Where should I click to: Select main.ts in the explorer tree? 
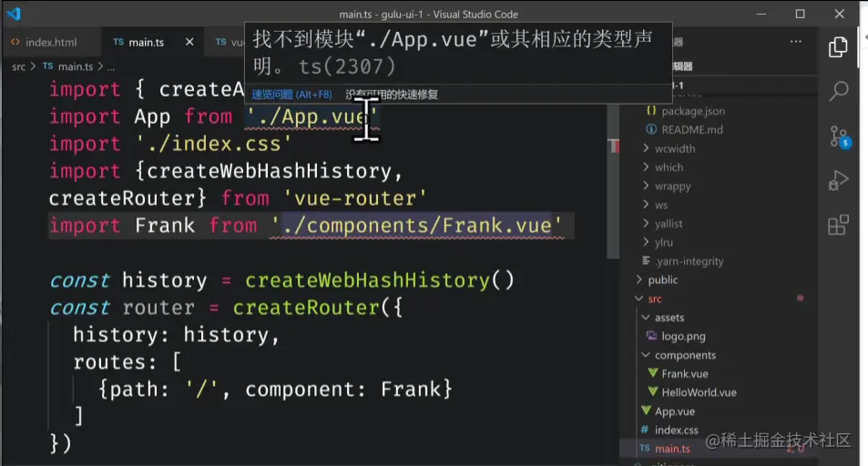coord(672,450)
